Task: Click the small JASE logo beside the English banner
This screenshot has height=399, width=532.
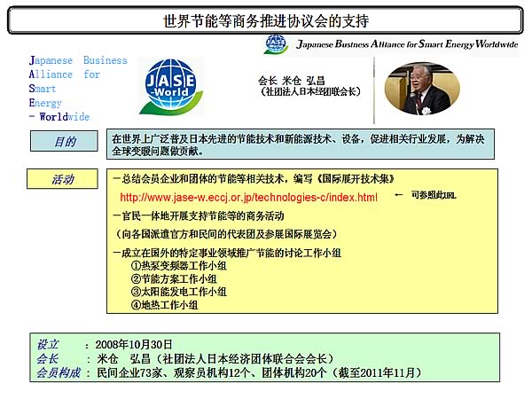Action: [x=276, y=44]
